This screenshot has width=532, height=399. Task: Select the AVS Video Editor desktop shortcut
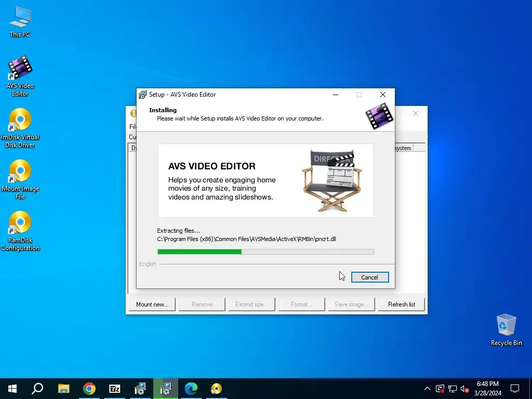click(20, 76)
